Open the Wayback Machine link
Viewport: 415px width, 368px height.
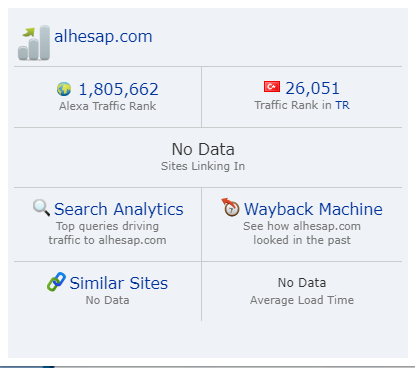(313, 209)
